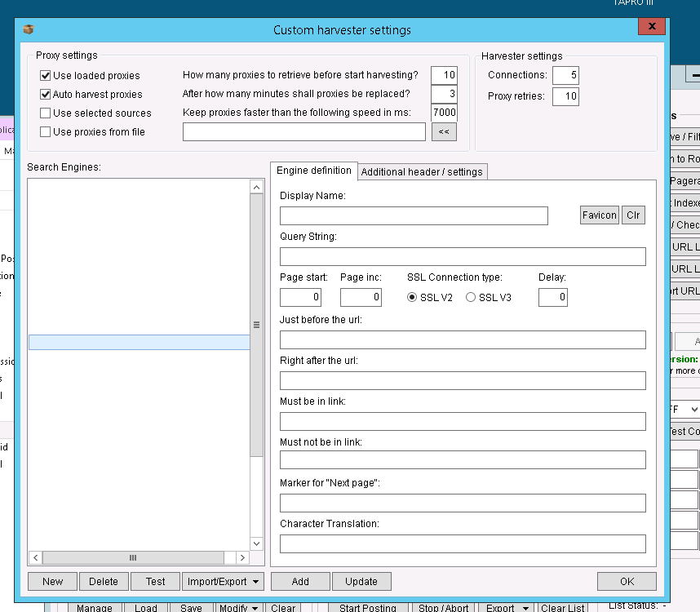Focus the Query String input field
The width and height of the screenshot is (700, 612).
[463, 257]
